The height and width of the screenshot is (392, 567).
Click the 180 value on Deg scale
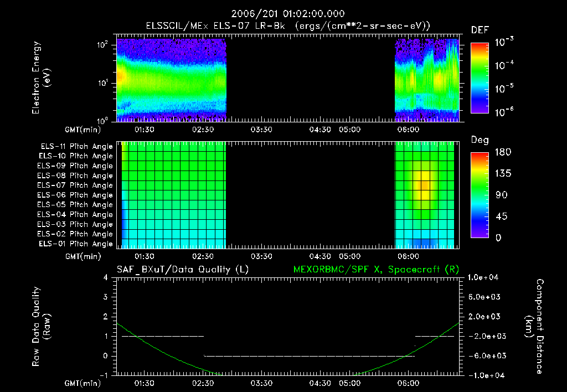(x=503, y=152)
